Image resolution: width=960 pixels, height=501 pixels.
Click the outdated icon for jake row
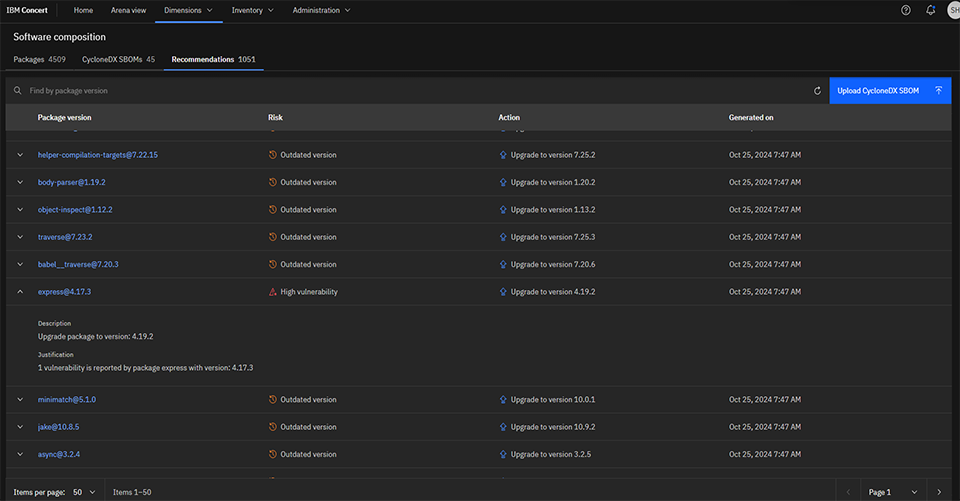(x=272, y=427)
